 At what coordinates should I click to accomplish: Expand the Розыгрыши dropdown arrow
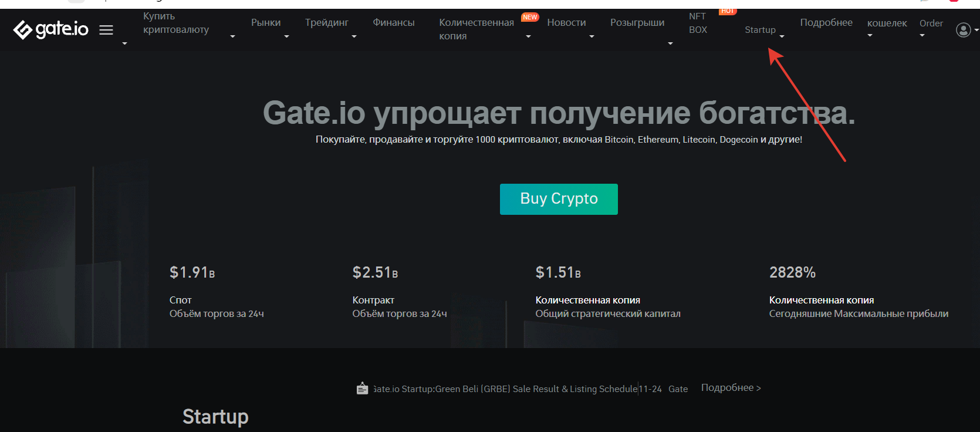point(670,43)
